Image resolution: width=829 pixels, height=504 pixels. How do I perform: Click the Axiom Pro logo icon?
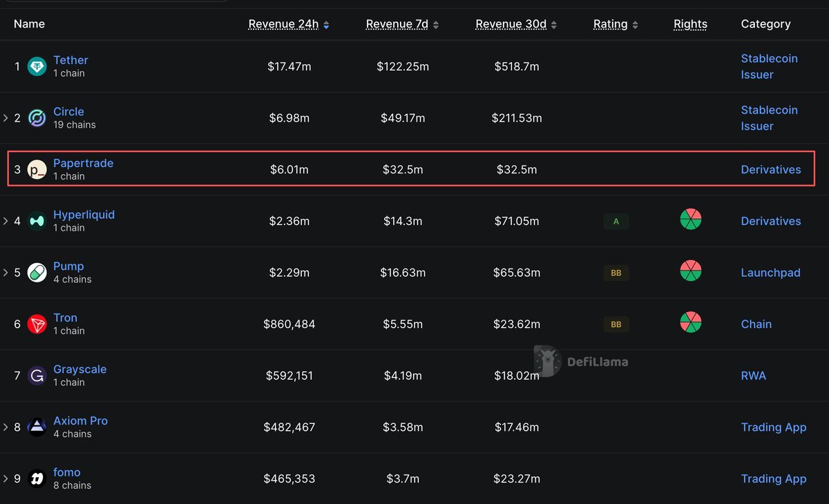tap(37, 427)
